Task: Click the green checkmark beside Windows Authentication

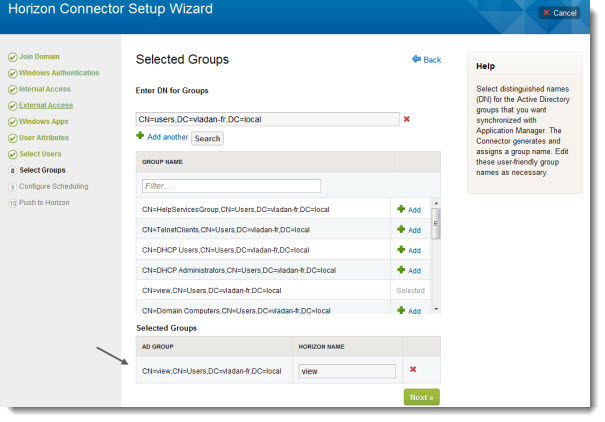Action: coord(13,73)
